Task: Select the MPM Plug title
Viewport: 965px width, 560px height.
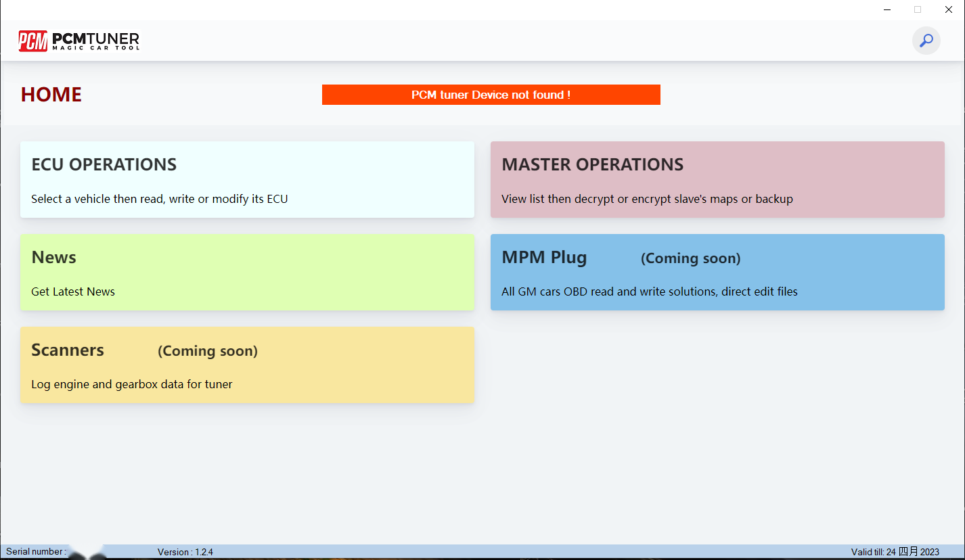Action: coord(544,258)
